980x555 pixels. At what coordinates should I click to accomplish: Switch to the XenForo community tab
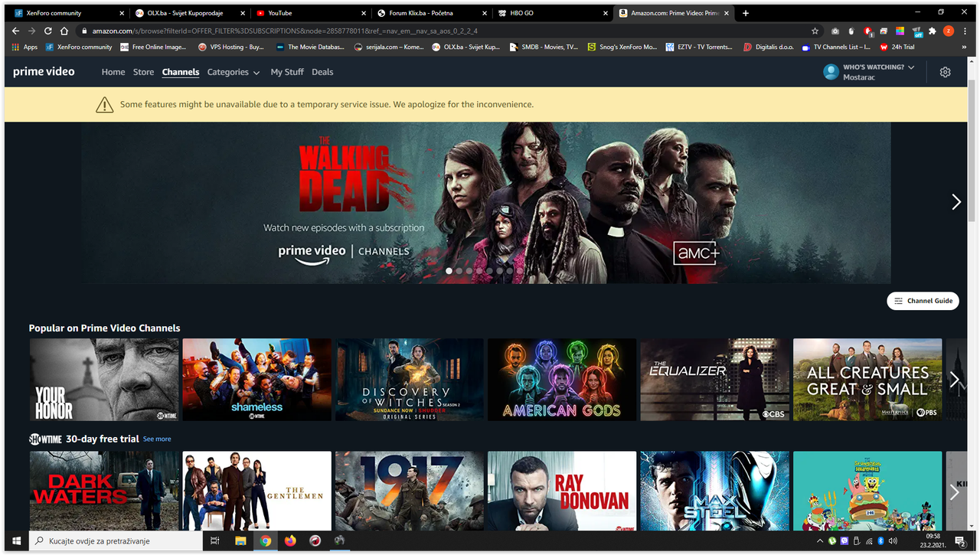point(67,13)
